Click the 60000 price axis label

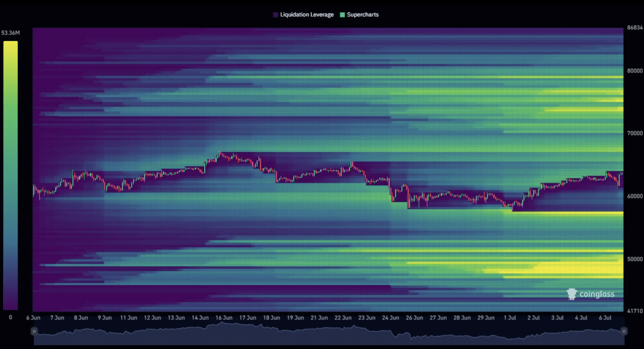635,196
